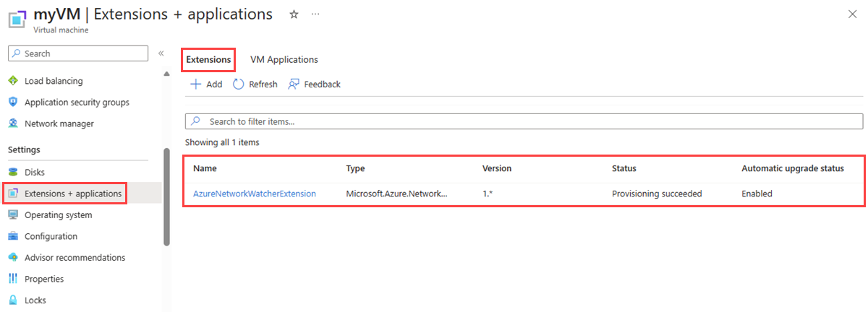Open the more options ellipsis menu
Viewport: 868px width, 312px height.
(x=315, y=14)
